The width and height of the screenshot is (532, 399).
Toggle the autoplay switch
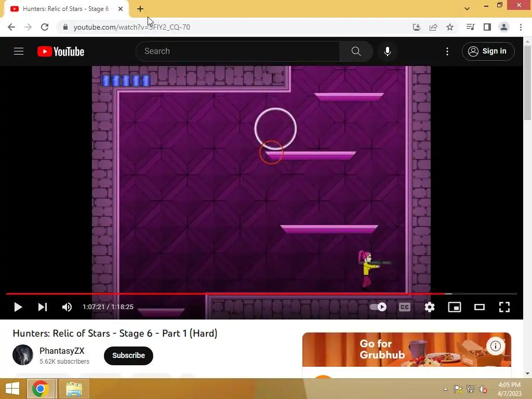(x=378, y=307)
